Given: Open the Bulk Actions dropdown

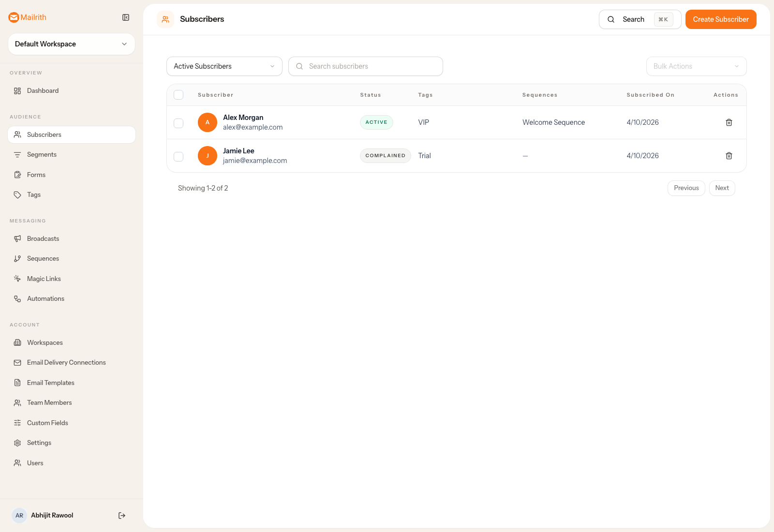Looking at the screenshot, I should tap(696, 66).
